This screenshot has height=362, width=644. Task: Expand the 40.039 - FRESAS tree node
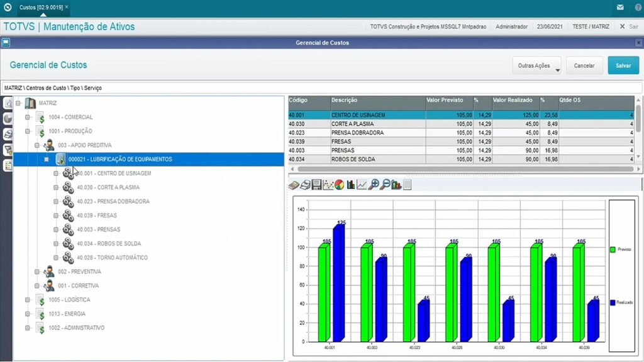point(56,216)
